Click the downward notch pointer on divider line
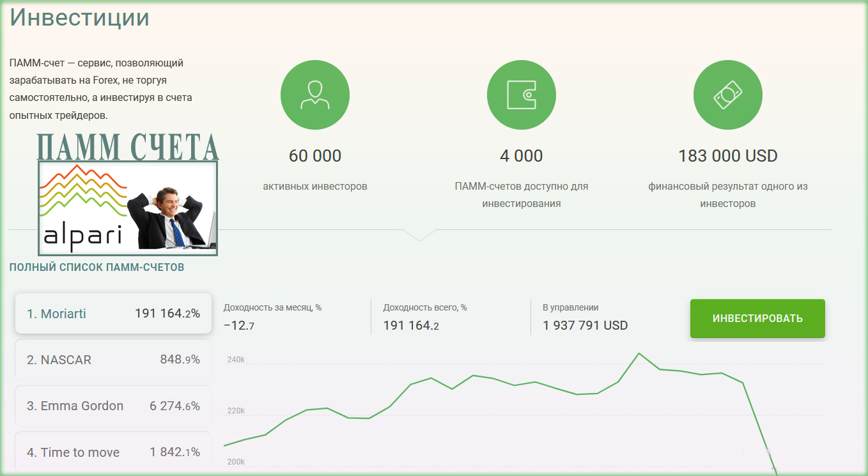This screenshot has width=868, height=476. point(420,235)
